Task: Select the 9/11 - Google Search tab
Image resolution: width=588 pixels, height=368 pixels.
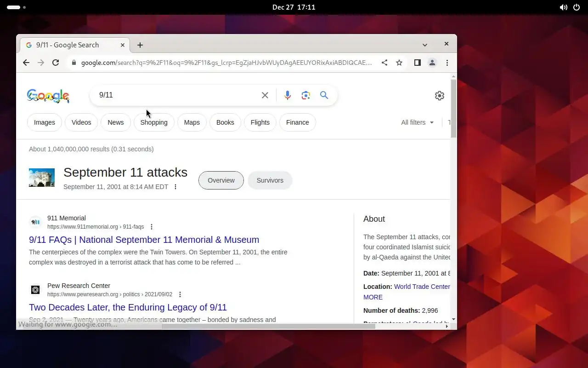Action: pos(73,45)
